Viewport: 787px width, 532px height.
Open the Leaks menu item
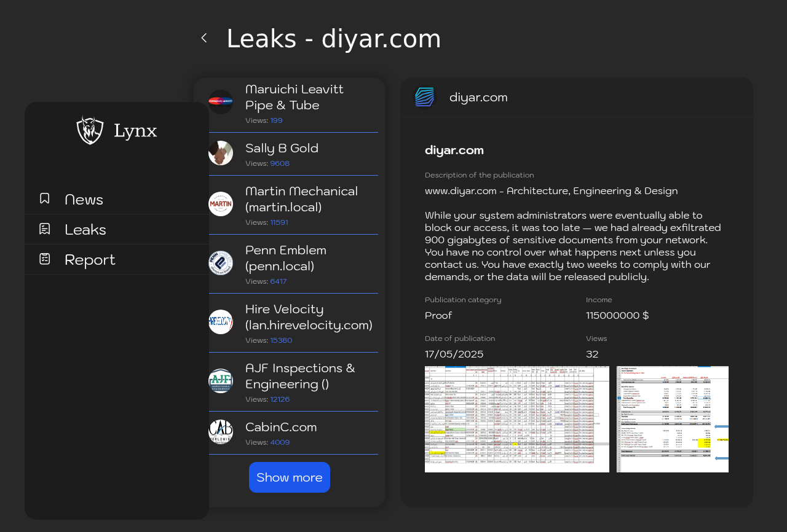(117, 229)
